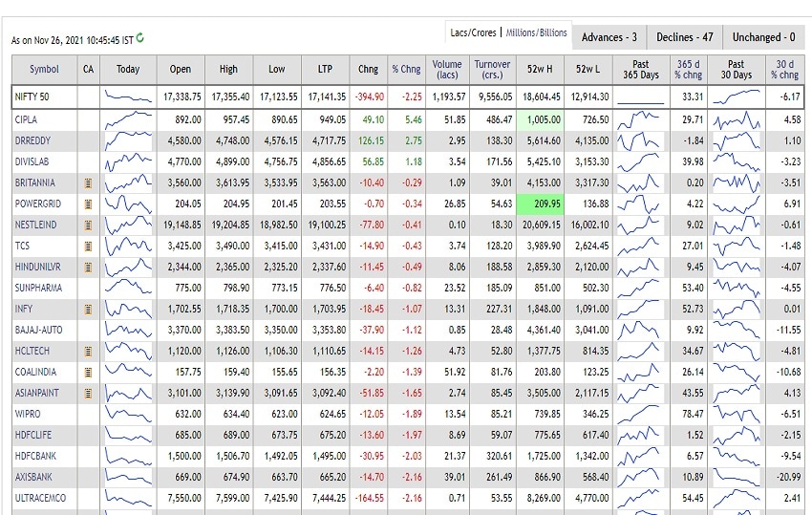
Task: Open corporate action icon for COALINDIA
Action: tap(88, 372)
